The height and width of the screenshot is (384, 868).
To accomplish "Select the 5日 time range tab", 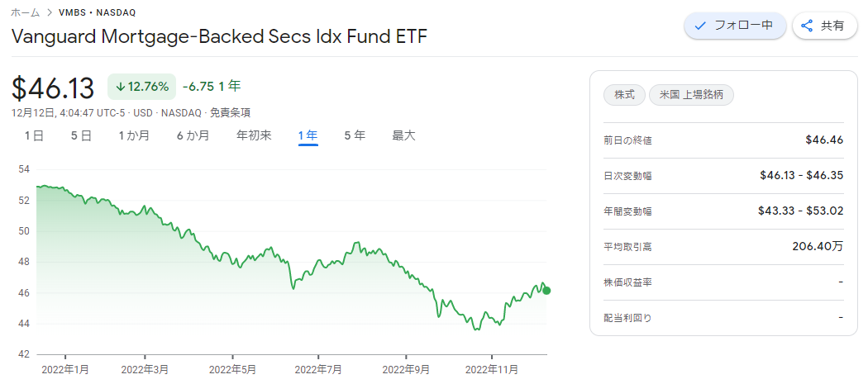I will click(x=81, y=135).
